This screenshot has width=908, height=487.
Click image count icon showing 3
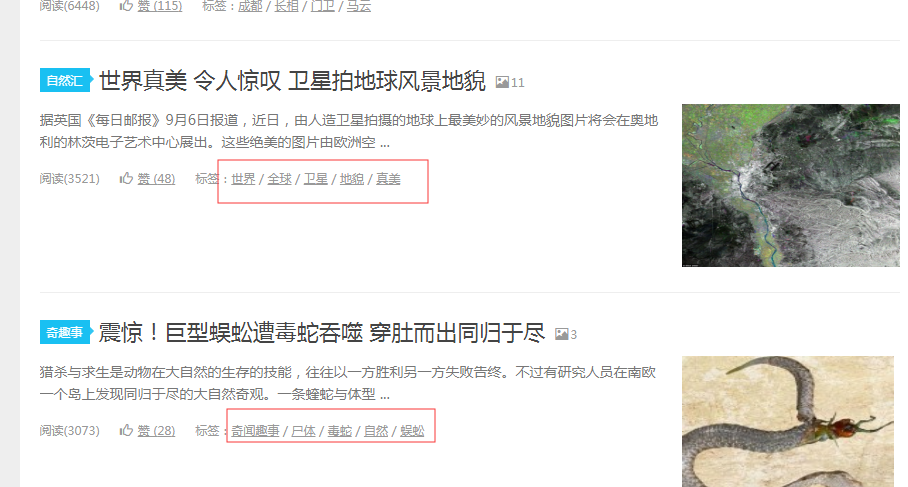[561, 334]
